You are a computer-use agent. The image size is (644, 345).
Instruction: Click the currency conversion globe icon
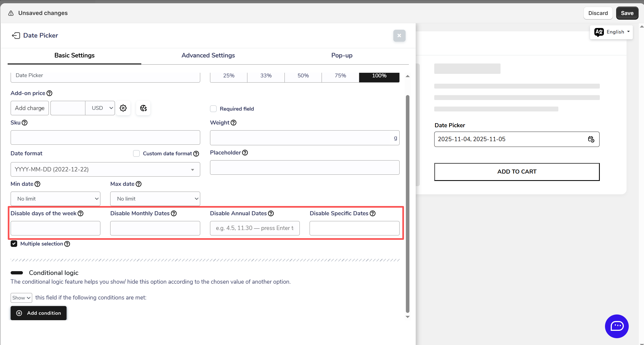pos(143,108)
